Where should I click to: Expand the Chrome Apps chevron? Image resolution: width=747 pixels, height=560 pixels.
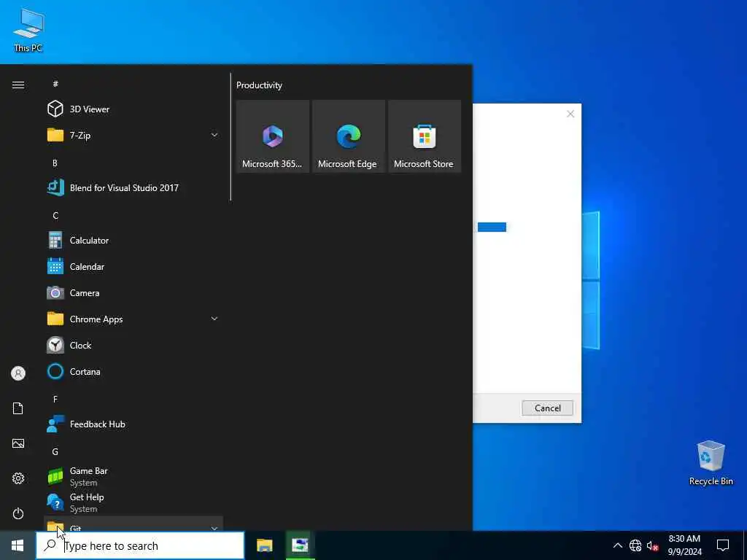pos(214,319)
